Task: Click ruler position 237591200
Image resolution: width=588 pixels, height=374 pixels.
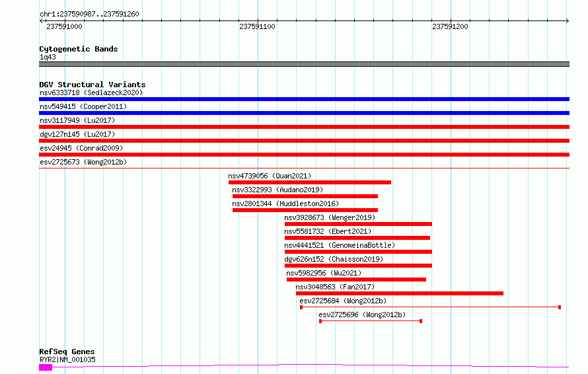Action: 450,26
